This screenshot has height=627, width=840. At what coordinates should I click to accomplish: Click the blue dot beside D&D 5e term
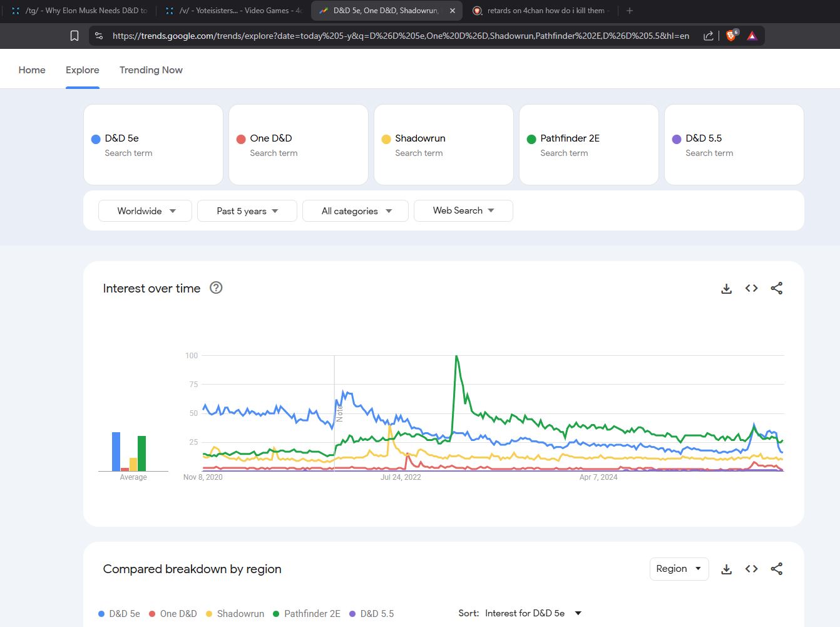(x=96, y=139)
